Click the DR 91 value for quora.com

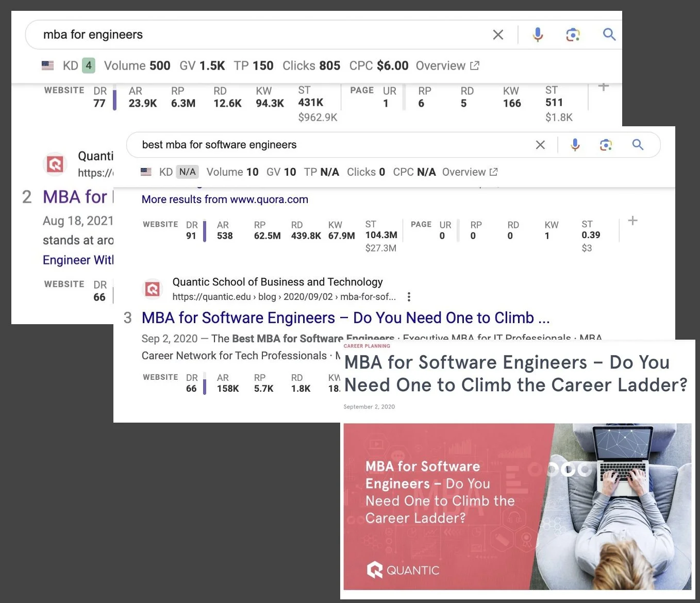[191, 236]
